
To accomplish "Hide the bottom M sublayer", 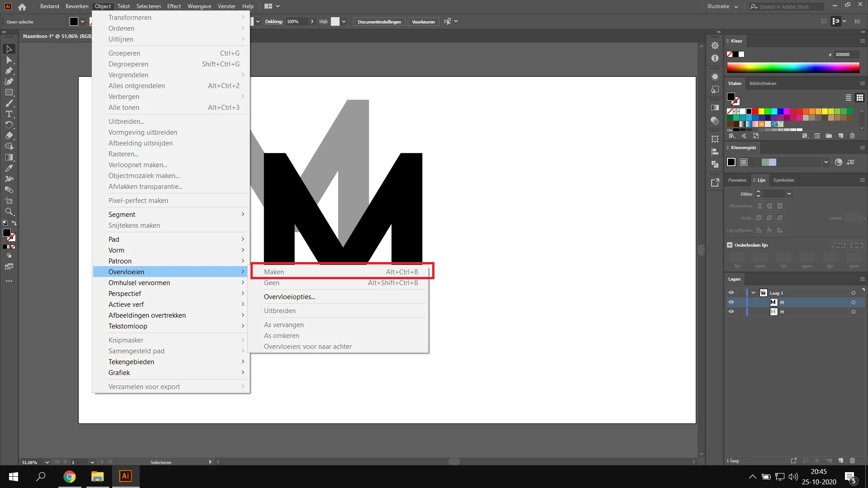I will click(731, 312).
